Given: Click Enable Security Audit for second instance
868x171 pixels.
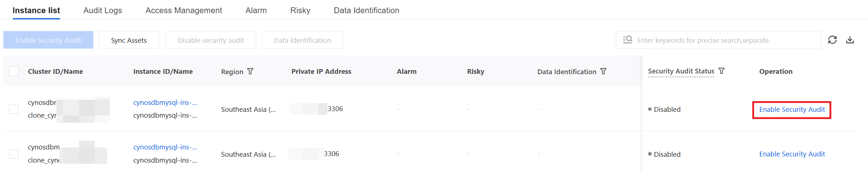Looking at the screenshot, I should tap(792, 154).
